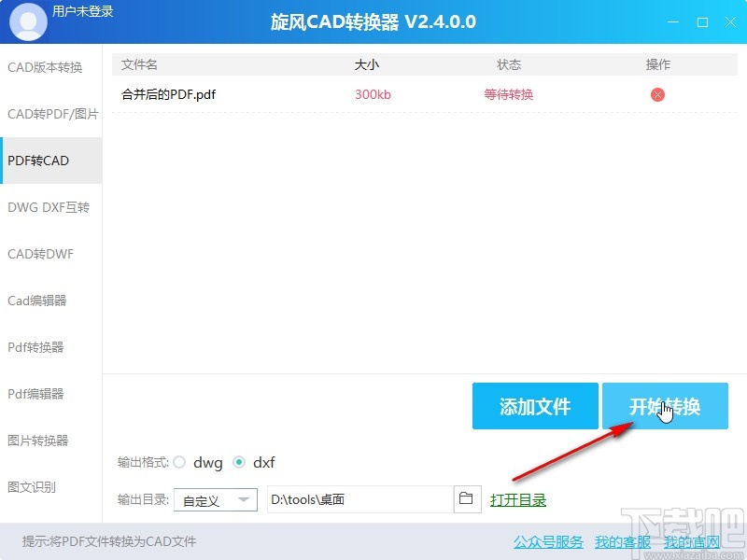
Task: Start conversion with 开始转换 button
Action: (665, 406)
